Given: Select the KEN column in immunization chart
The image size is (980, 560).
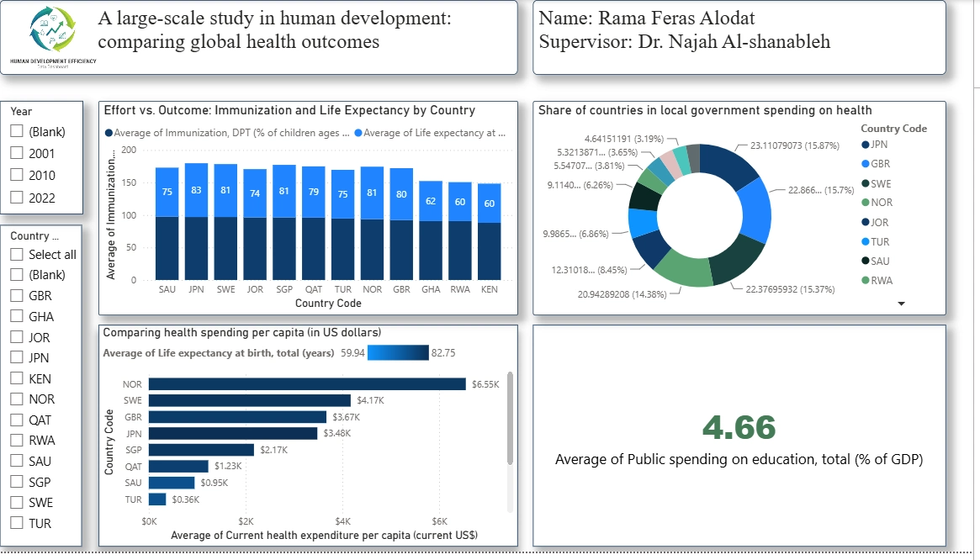Looking at the screenshot, I should tap(490, 232).
